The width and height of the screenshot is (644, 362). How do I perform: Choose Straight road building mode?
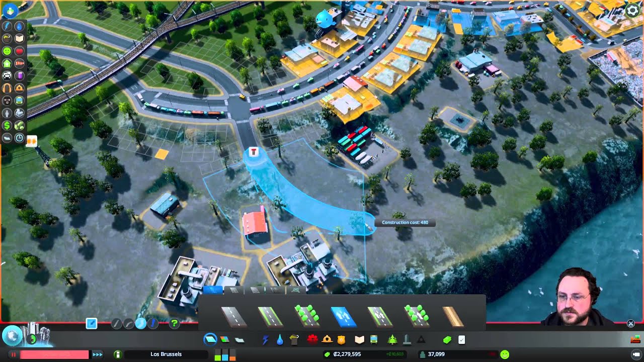point(117,323)
